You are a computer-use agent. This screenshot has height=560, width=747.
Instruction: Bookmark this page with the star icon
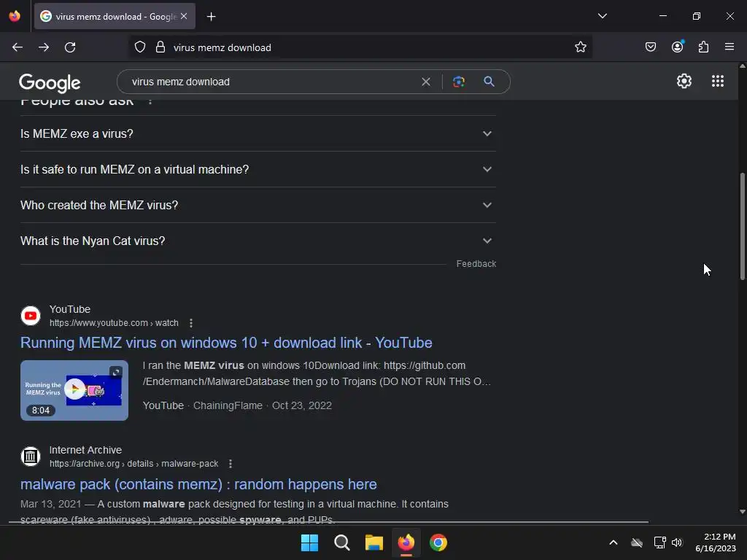point(580,47)
